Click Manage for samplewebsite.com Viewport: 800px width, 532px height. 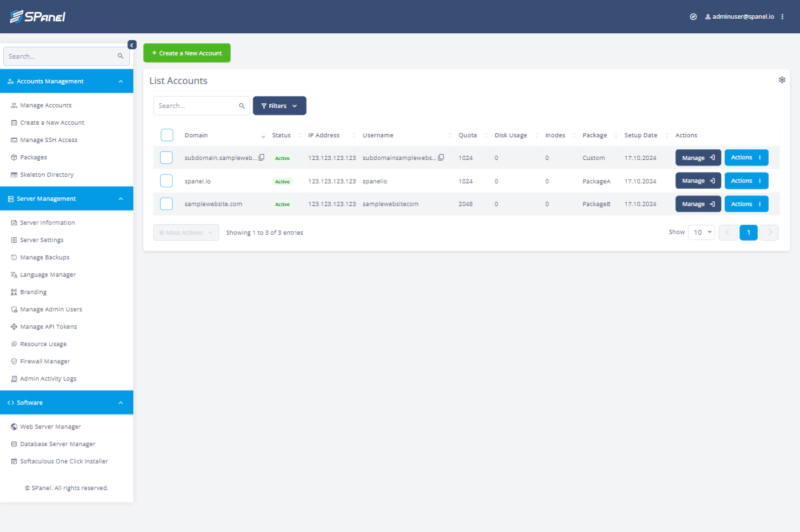point(698,203)
